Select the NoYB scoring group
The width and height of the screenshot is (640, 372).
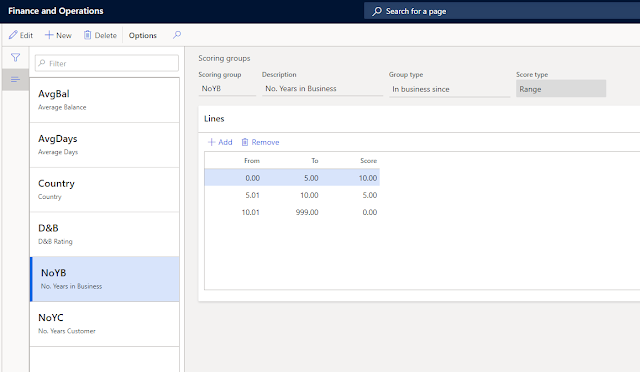click(x=104, y=279)
